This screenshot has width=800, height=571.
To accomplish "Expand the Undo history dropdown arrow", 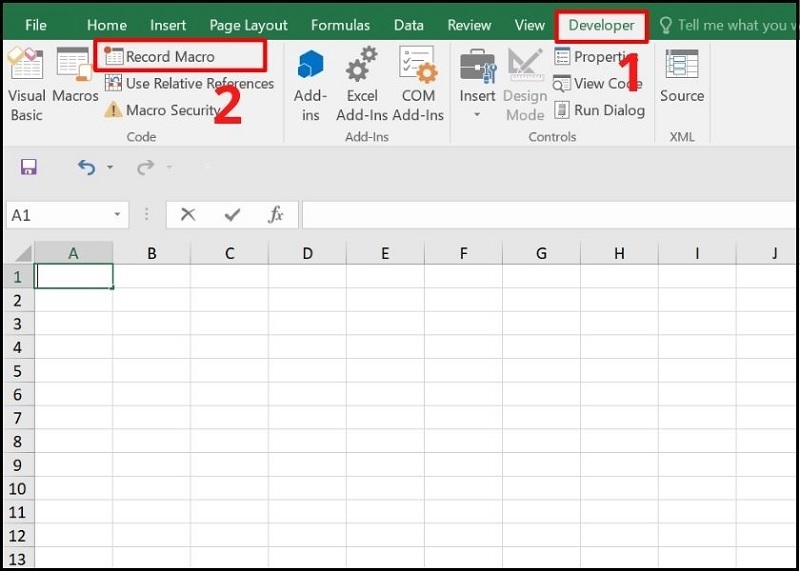I will (110, 168).
